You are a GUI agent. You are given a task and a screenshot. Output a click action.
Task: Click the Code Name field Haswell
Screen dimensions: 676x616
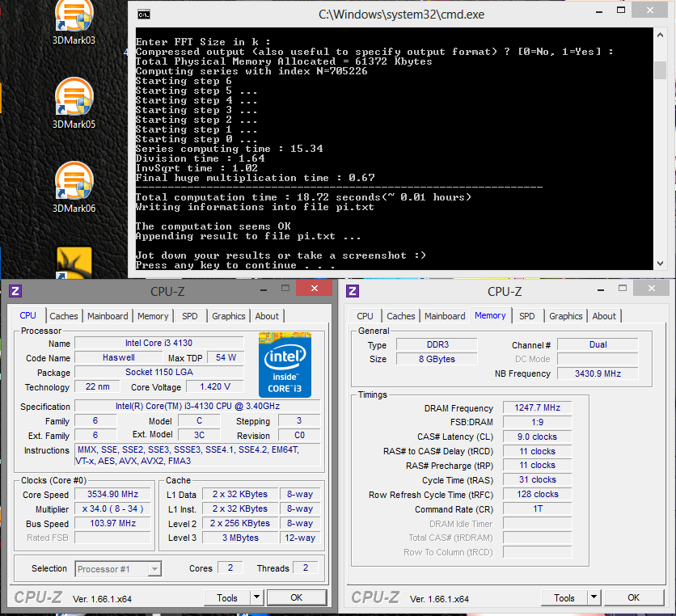(x=119, y=358)
